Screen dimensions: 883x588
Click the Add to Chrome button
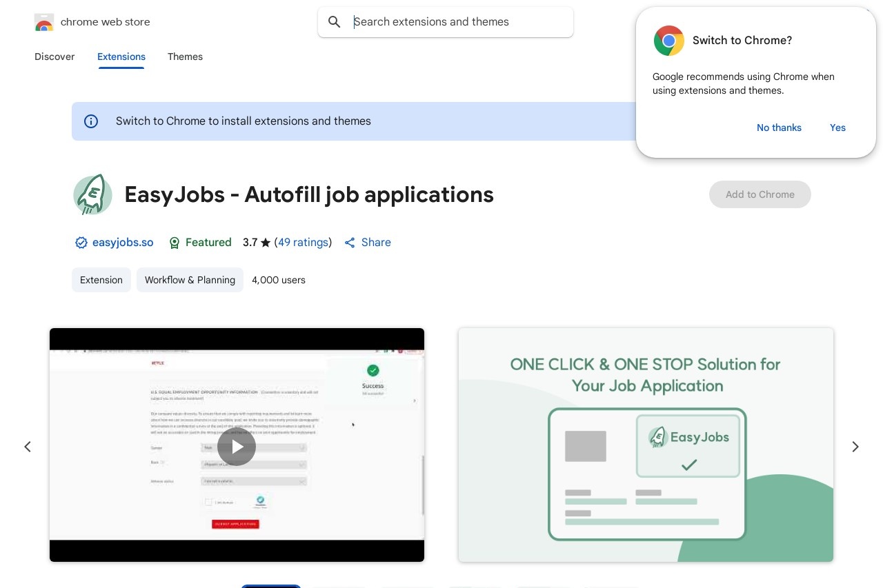pyautogui.click(x=760, y=194)
